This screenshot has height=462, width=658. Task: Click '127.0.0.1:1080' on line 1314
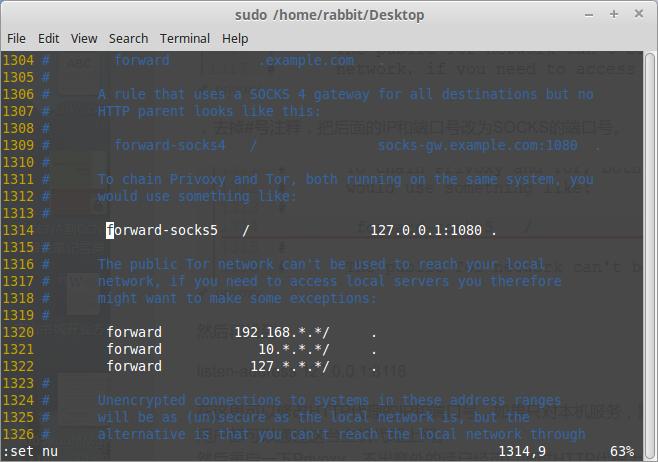coord(426,230)
